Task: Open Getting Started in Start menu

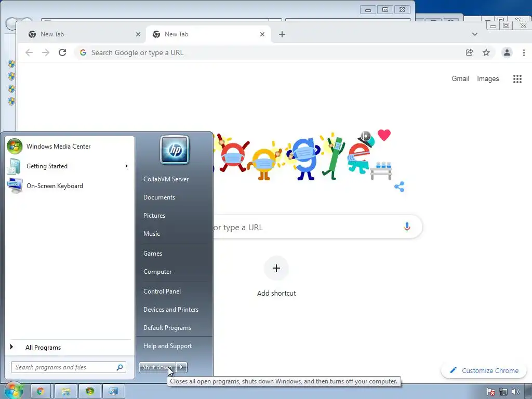Action: [70, 166]
